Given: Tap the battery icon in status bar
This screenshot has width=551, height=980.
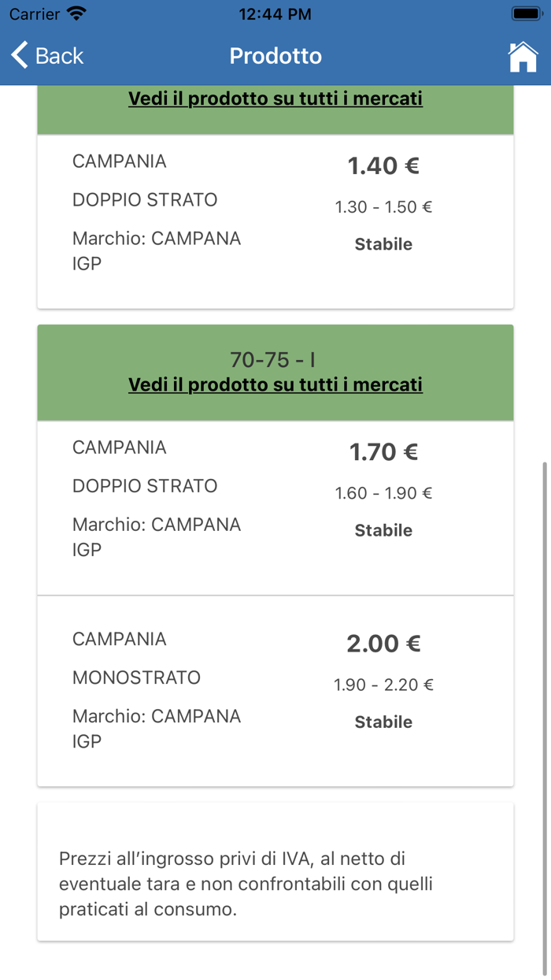Looking at the screenshot, I should [524, 13].
